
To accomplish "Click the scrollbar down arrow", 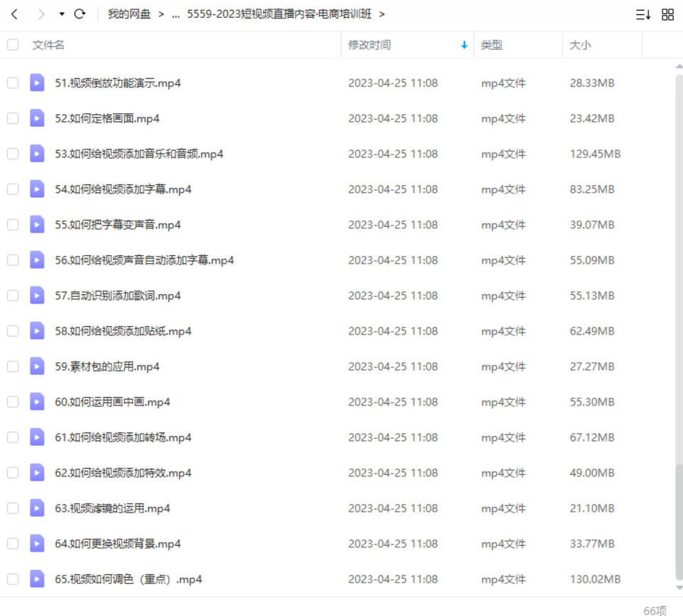I will pyautogui.click(x=679, y=588).
